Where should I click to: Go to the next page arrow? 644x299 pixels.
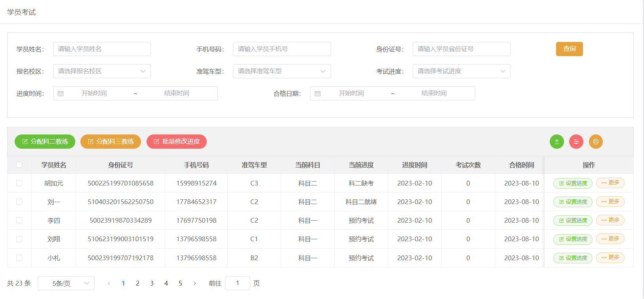tap(194, 283)
